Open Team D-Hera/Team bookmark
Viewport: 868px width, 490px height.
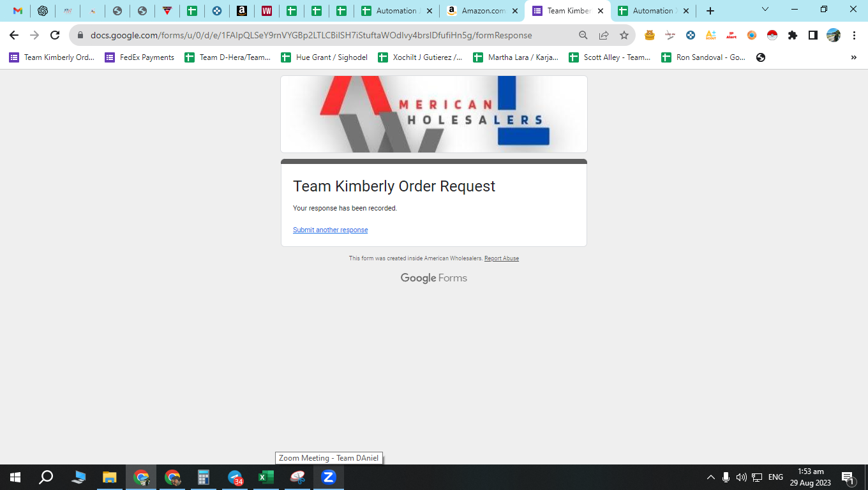coord(228,57)
